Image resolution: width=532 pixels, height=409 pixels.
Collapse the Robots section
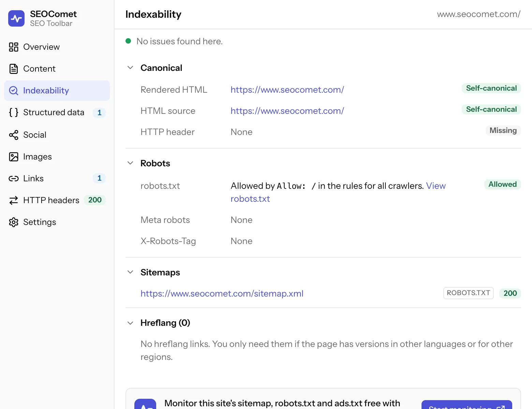click(x=130, y=163)
